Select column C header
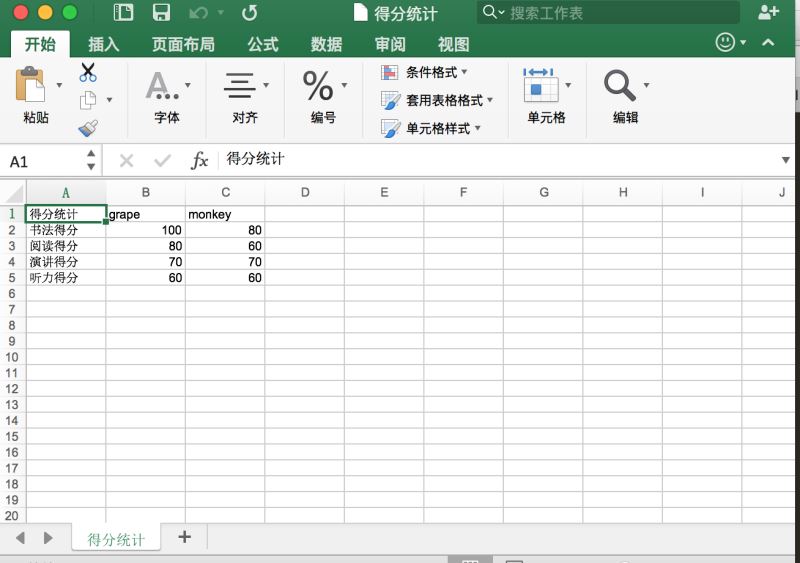 click(225, 192)
